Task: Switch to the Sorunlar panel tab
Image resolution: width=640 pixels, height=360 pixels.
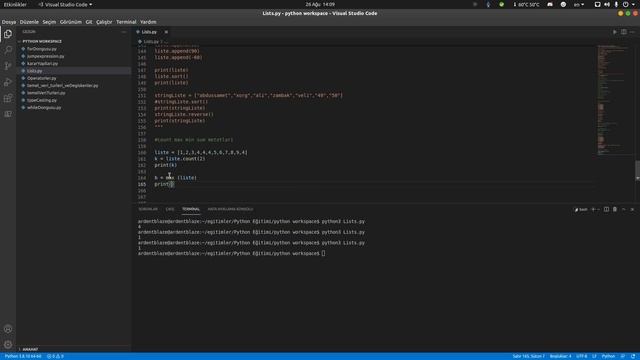Action: point(148,209)
